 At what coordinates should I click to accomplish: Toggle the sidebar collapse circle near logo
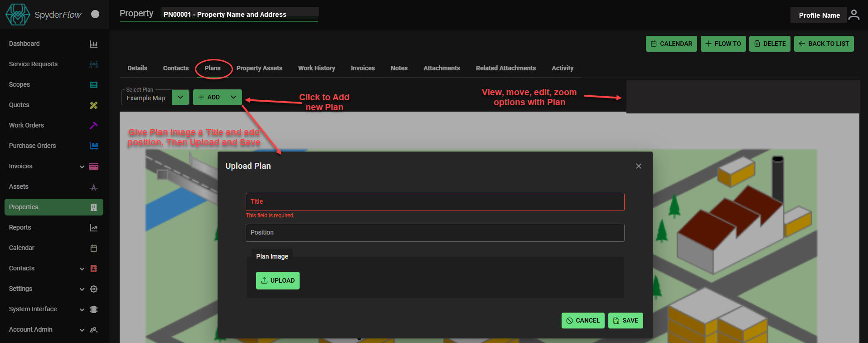click(x=95, y=14)
